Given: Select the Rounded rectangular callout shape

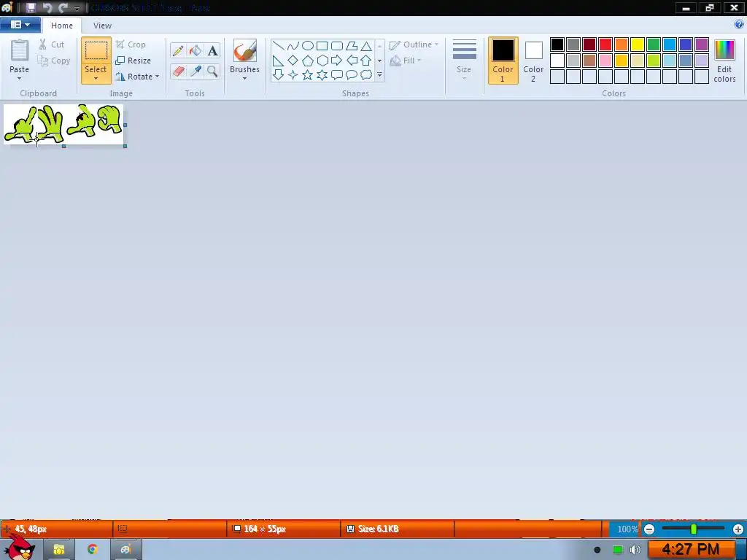Looking at the screenshot, I should pyautogui.click(x=337, y=75).
